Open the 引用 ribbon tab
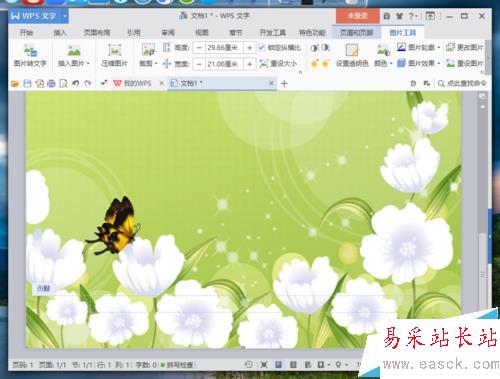The image size is (500, 379). [x=133, y=33]
